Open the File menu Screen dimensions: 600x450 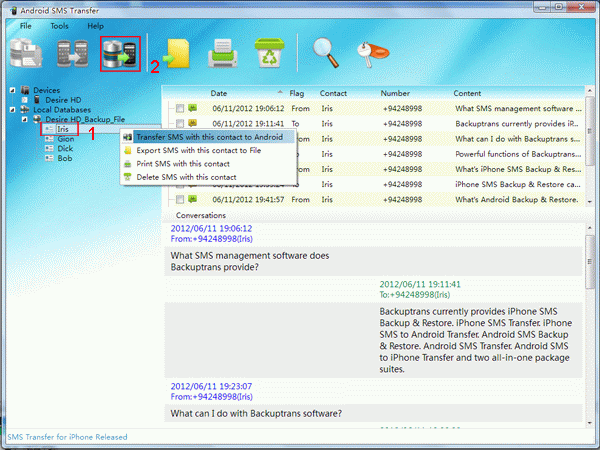pyautogui.click(x=26, y=26)
